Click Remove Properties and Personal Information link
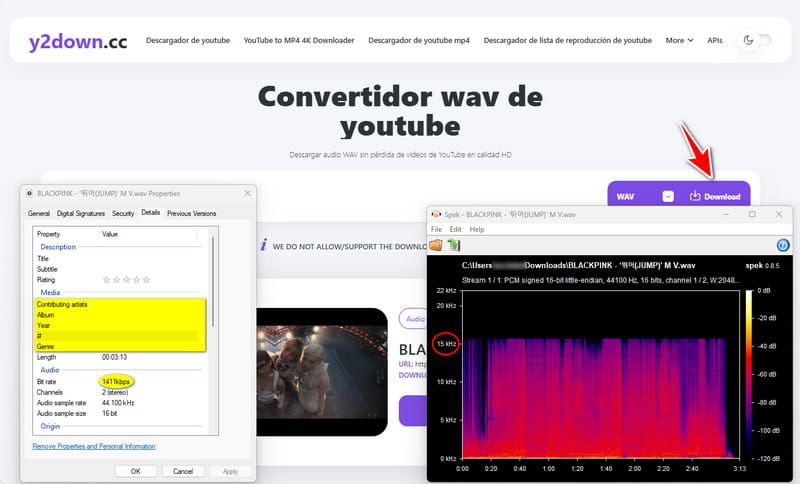Screen dimensions: 800x484 pyautogui.click(x=94, y=446)
